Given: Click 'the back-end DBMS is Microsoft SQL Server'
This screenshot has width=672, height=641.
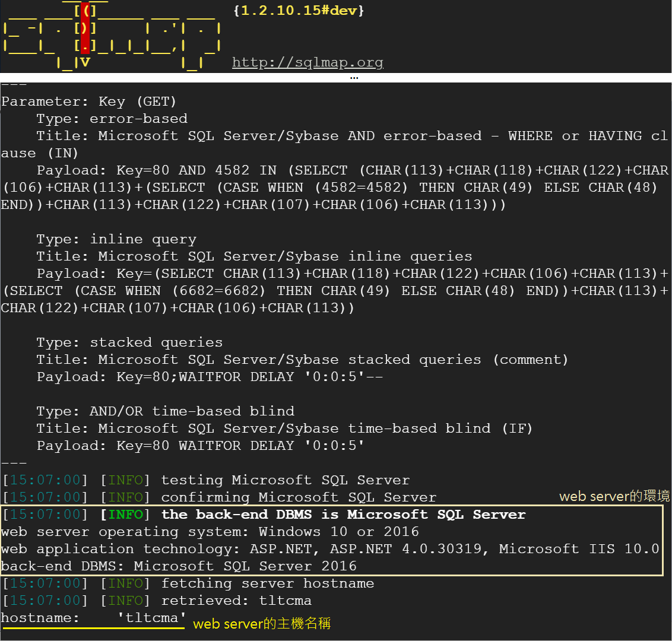Looking at the screenshot, I should [343, 515].
